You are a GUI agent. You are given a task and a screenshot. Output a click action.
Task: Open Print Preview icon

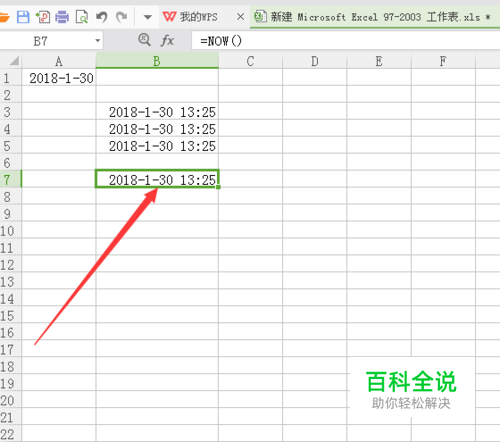click(82, 17)
